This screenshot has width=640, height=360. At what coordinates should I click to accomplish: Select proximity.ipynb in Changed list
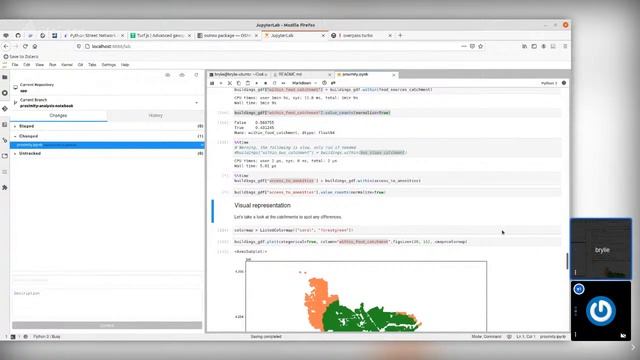point(107,145)
